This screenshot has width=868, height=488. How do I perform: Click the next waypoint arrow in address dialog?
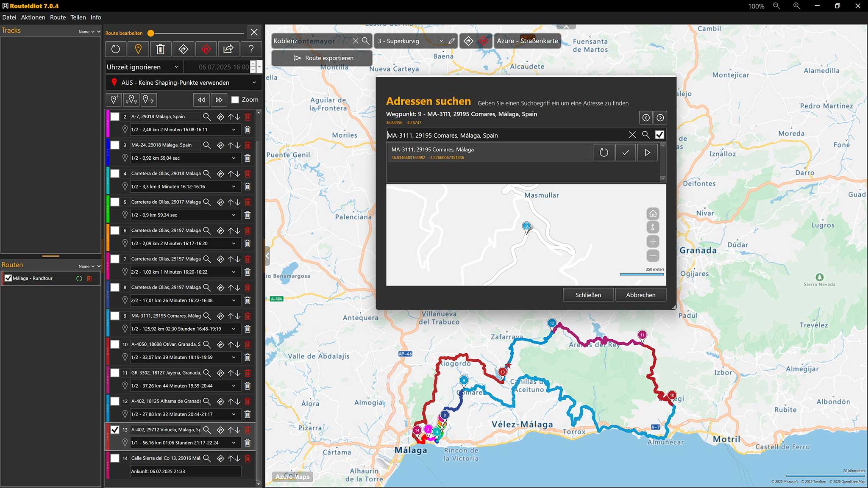point(660,118)
